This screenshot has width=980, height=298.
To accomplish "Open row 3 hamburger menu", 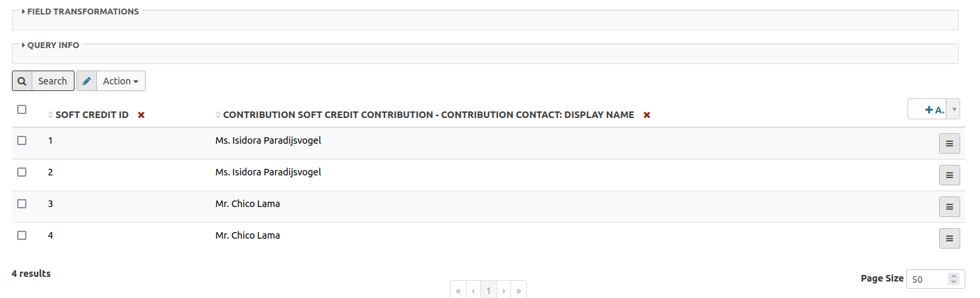I will 949,207.
